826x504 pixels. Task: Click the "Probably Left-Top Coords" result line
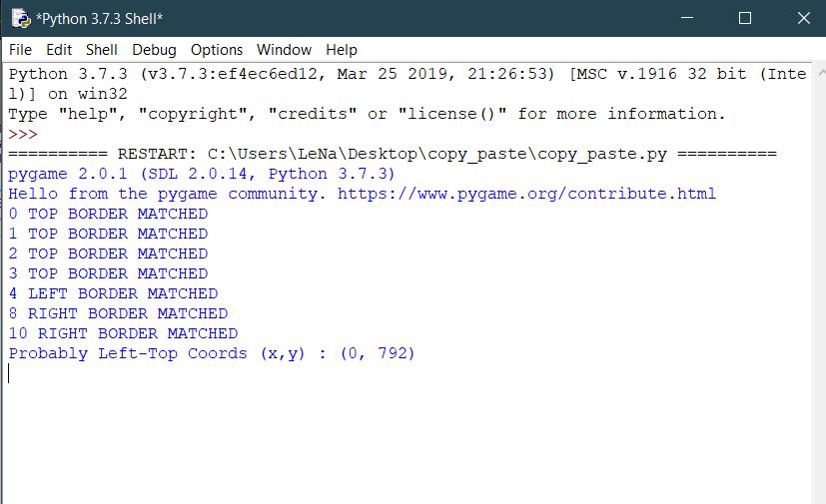[212, 353]
